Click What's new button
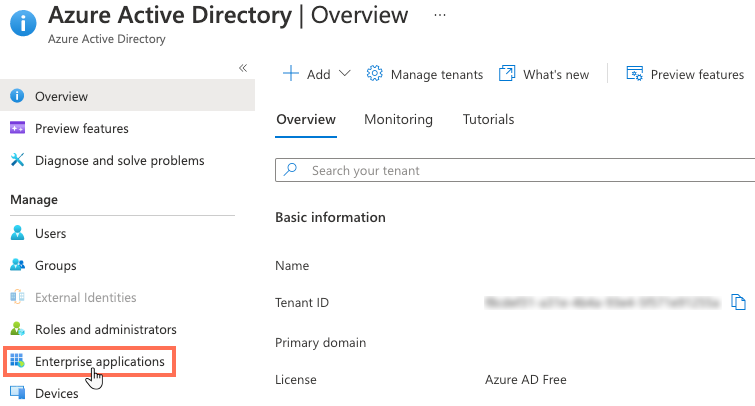 [x=544, y=74]
